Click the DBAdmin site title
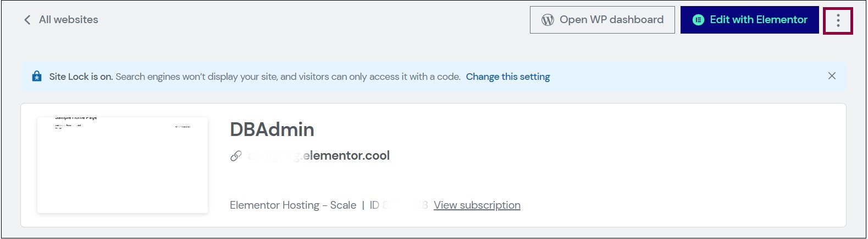Viewport: 868px width, 239px height. pyautogui.click(x=272, y=129)
